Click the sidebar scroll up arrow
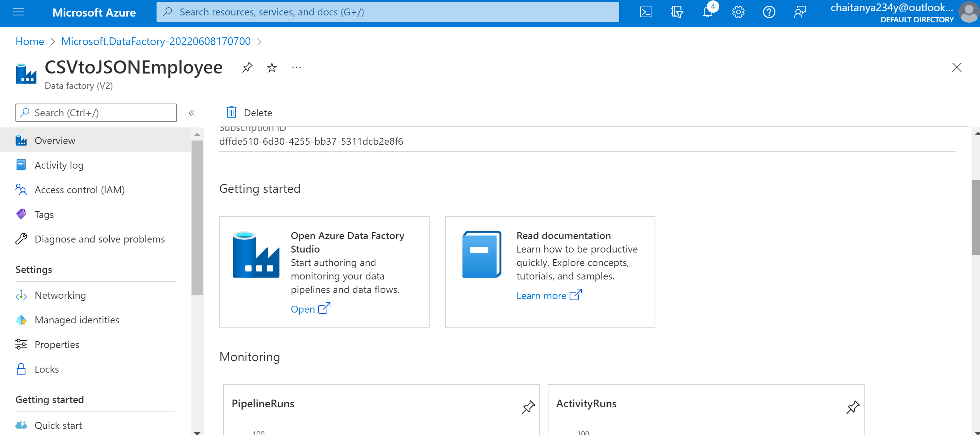 (197, 134)
